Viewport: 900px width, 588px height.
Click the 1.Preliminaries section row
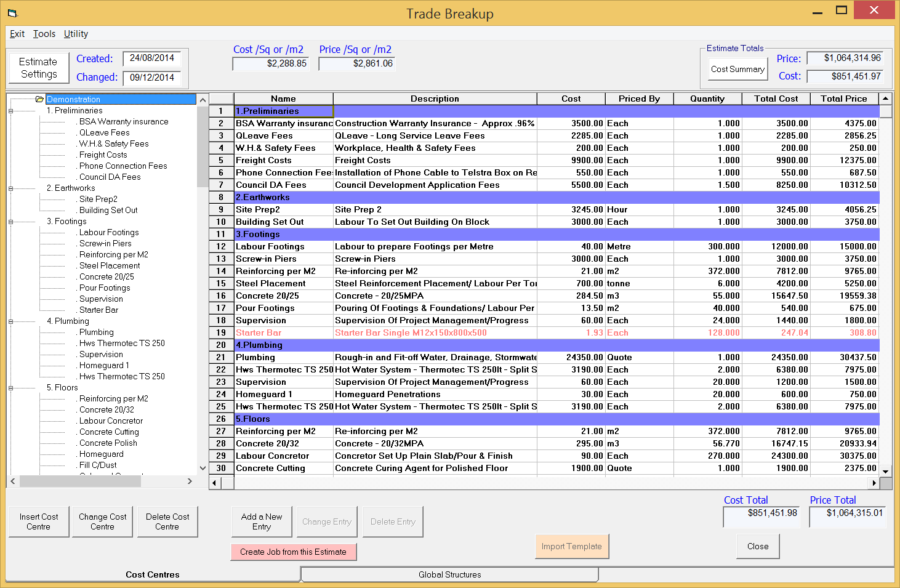click(x=556, y=111)
